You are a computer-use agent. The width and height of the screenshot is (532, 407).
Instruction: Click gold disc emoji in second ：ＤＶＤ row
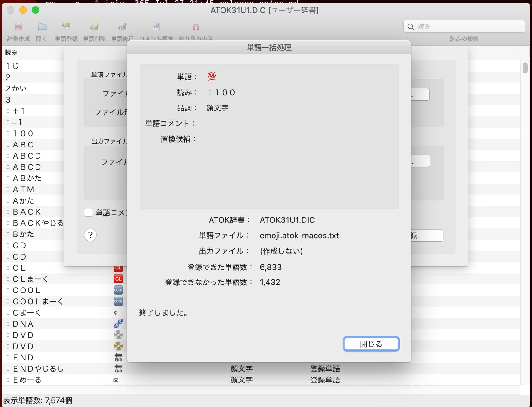(118, 346)
